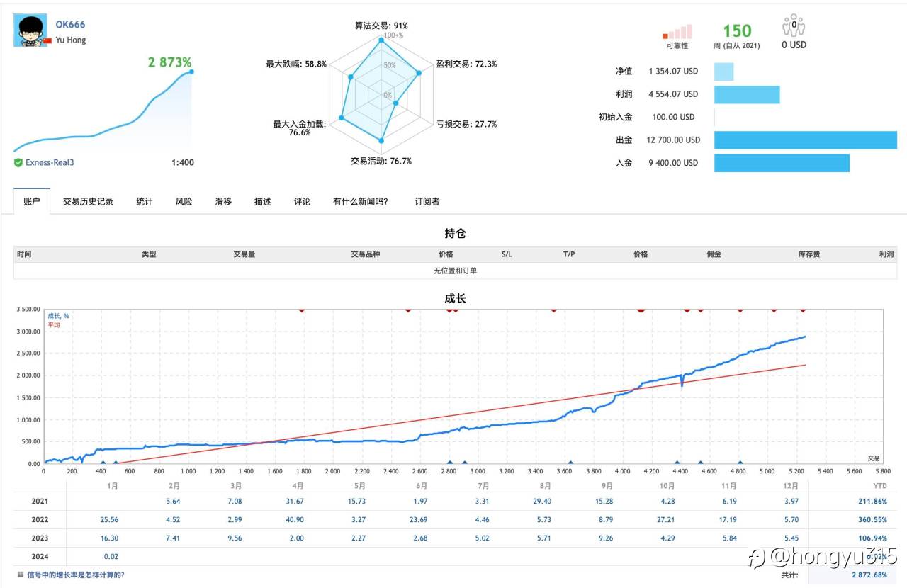Click the last red marker past 5 200
Screen dimensions: 907x588
pos(803,310)
